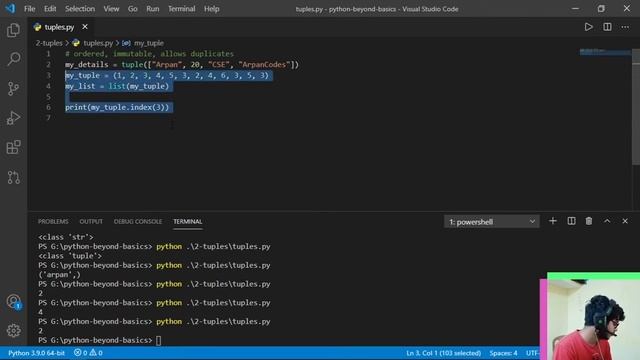Click Ln 3, Col 1 position indicator
Image resolution: width=640 pixels, height=360 pixels.
coord(443,353)
